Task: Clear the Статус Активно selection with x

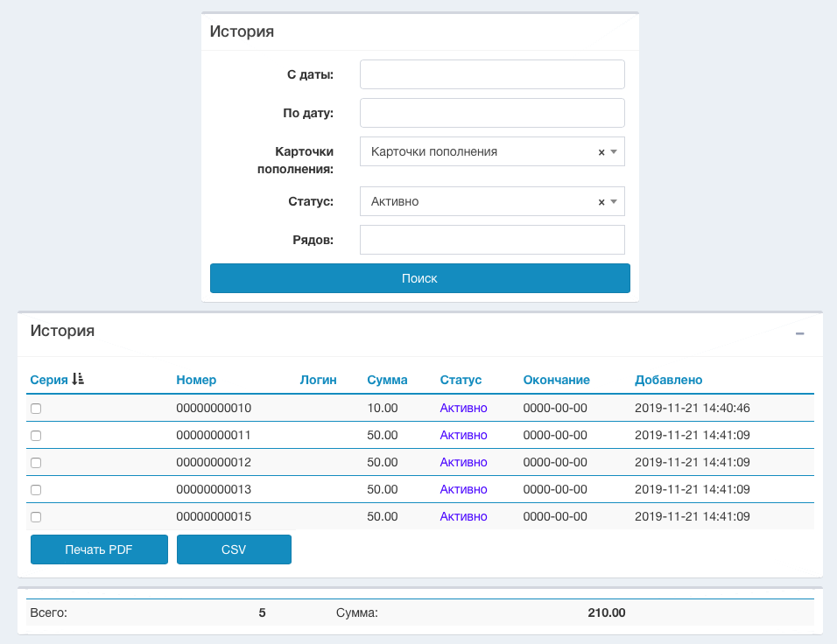Action: [x=601, y=202]
